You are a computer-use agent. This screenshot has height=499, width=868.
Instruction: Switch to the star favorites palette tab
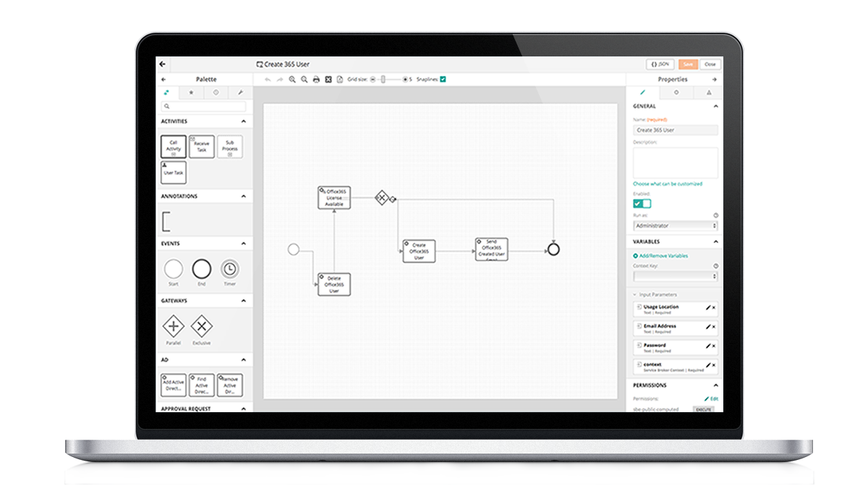(191, 93)
